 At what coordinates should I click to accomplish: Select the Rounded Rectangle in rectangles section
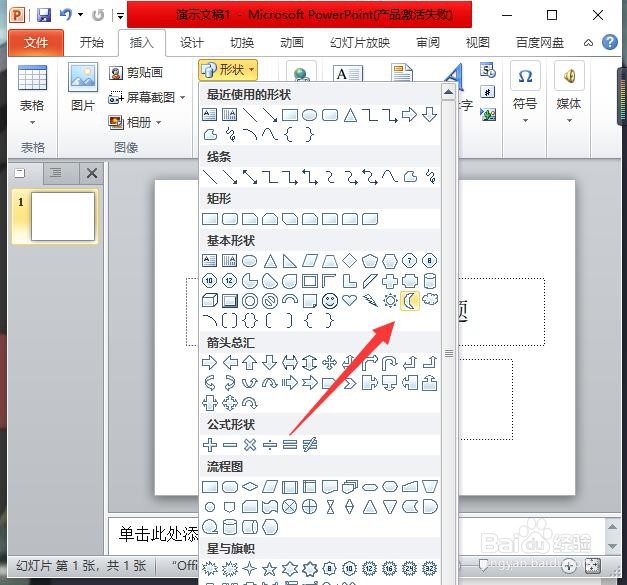[230, 219]
